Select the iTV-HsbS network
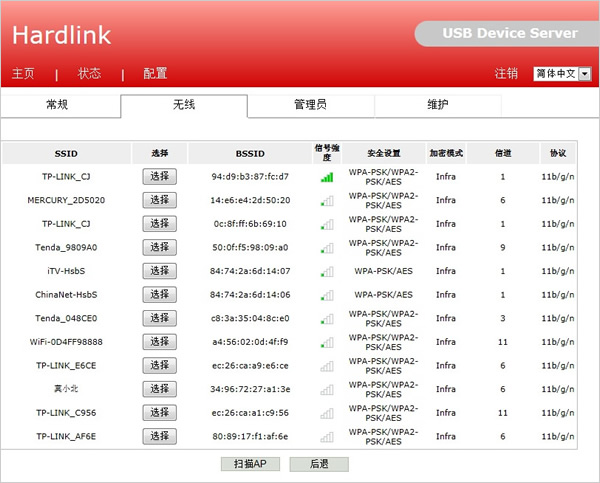Viewport: 600px width, 483px height. [160, 271]
